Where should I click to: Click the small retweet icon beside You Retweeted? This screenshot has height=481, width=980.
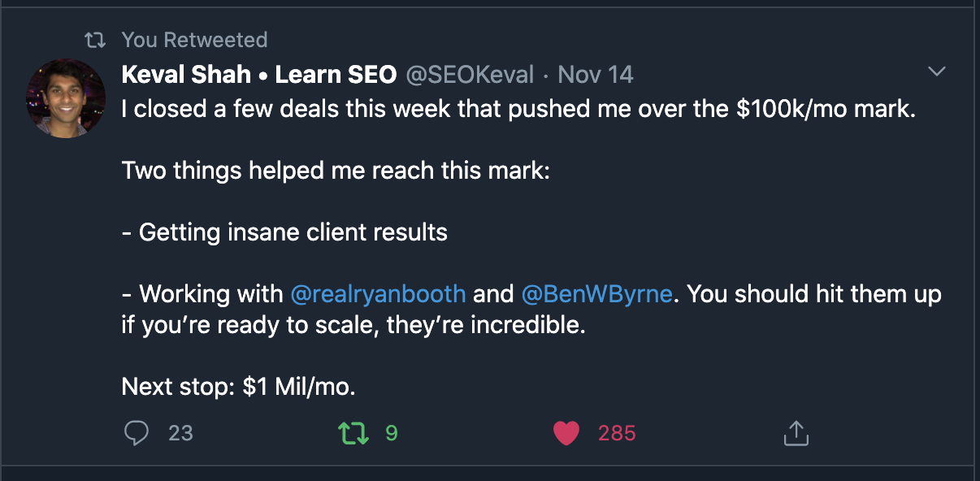pos(96,40)
